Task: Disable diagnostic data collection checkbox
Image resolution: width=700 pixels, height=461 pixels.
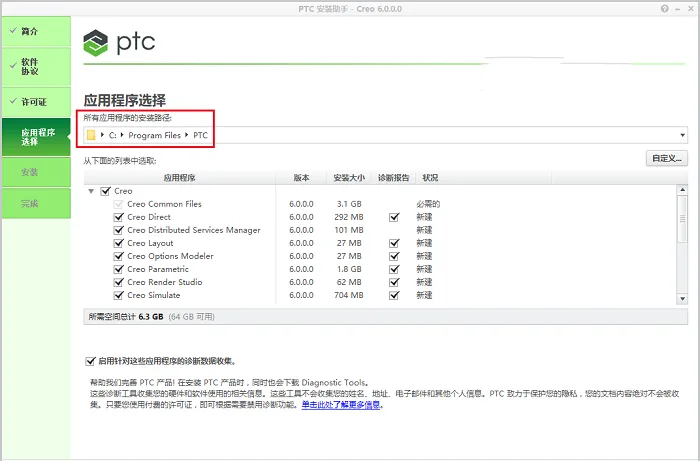Action: 90,361
